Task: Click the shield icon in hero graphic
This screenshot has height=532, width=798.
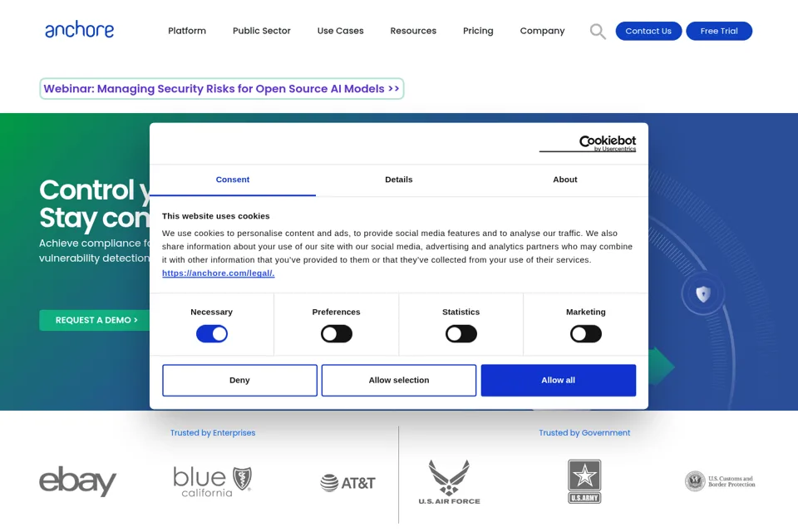Action: tap(703, 293)
